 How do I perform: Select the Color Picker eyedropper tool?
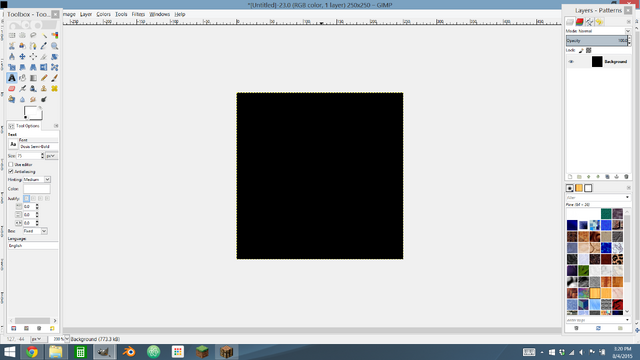point(44,46)
